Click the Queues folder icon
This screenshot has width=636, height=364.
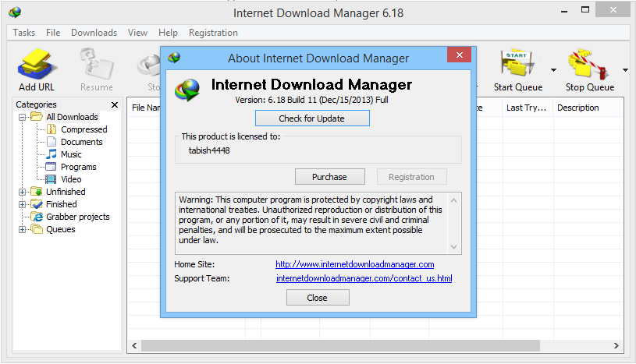pos(37,229)
